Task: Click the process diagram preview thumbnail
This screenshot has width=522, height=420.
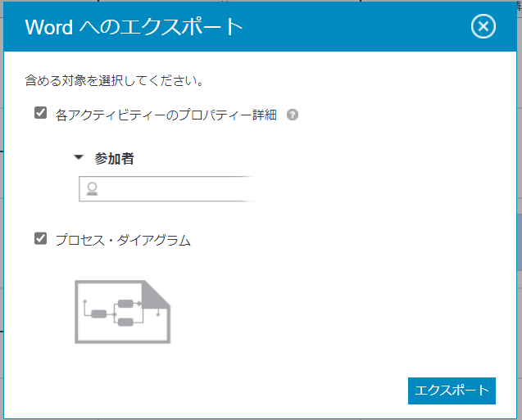Action: coord(123,312)
